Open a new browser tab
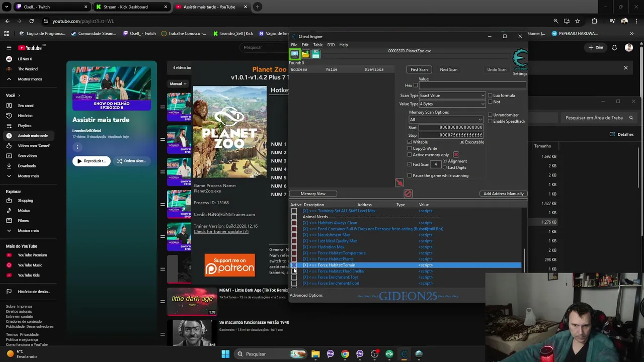Screen dimensions: 644x362 point(257,7)
